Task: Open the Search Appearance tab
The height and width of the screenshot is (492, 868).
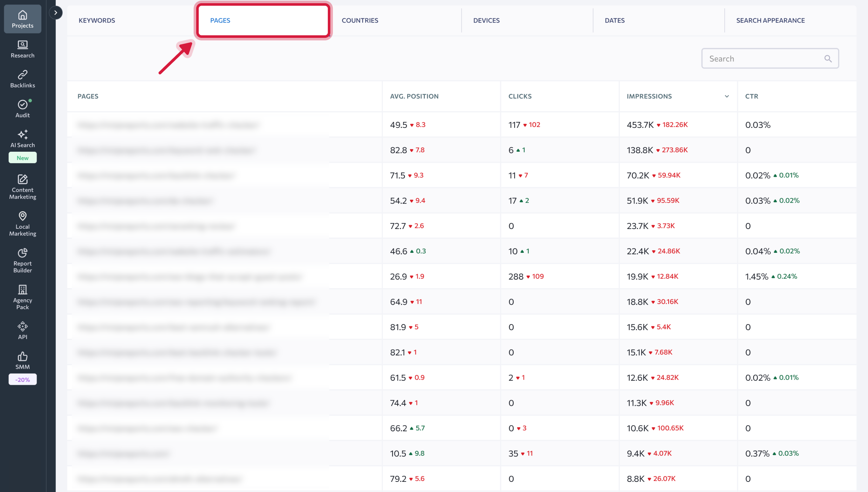Action: (x=770, y=20)
